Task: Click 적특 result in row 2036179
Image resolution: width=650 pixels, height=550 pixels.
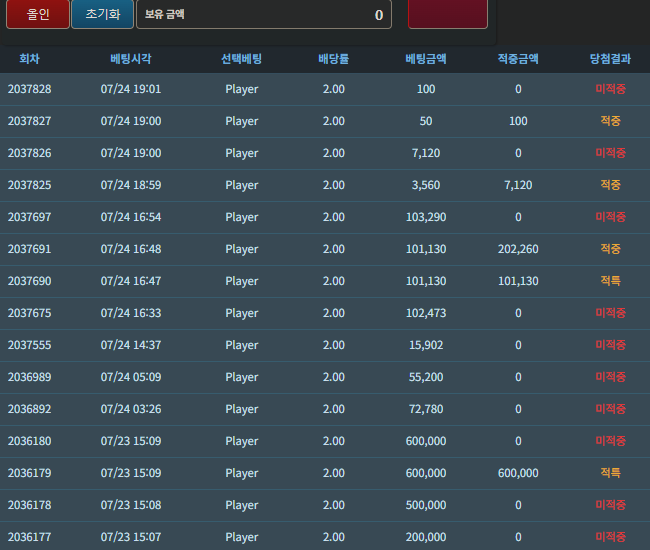Action: (610, 472)
